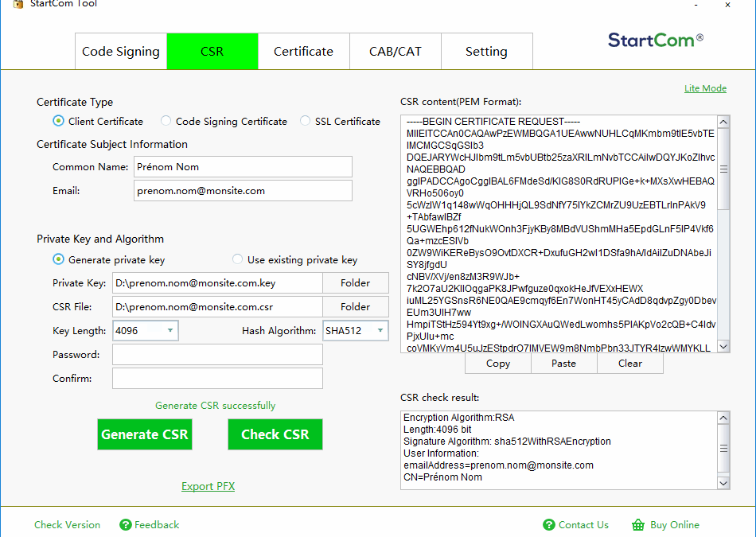Image resolution: width=756 pixels, height=537 pixels.
Task: Open the Certificate tab
Action: click(304, 51)
